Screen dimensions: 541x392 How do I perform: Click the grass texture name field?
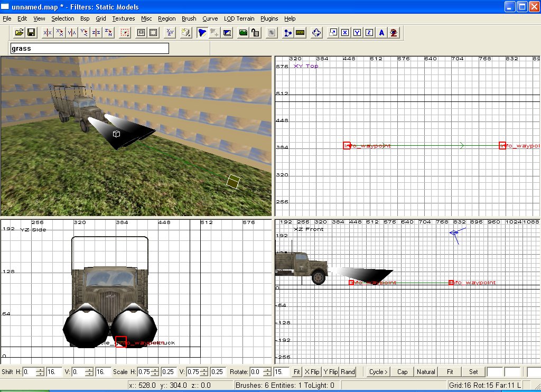point(89,49)
